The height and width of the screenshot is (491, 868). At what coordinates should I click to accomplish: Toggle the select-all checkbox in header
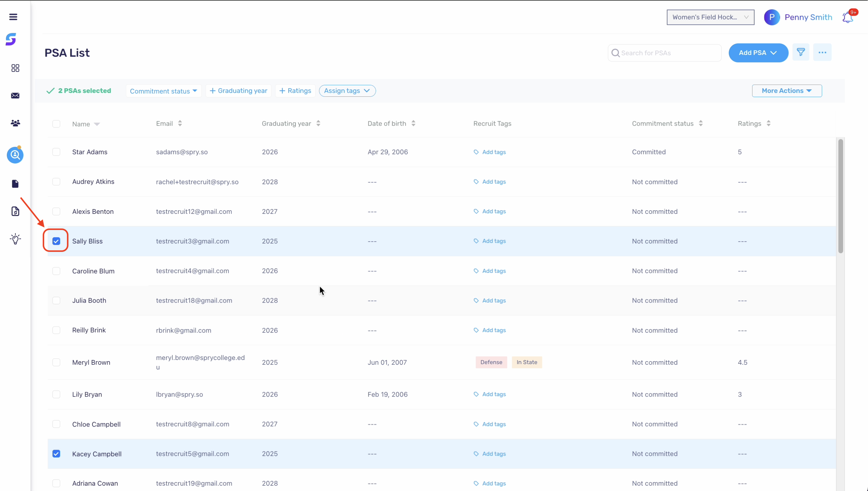point(56,124)
